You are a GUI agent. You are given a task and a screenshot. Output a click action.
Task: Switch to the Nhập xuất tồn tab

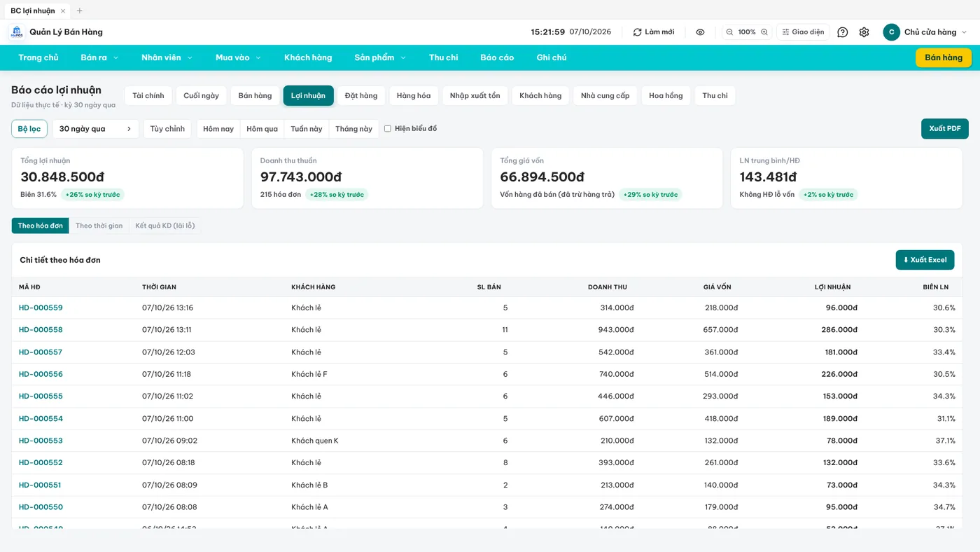(x=475, y=96)
